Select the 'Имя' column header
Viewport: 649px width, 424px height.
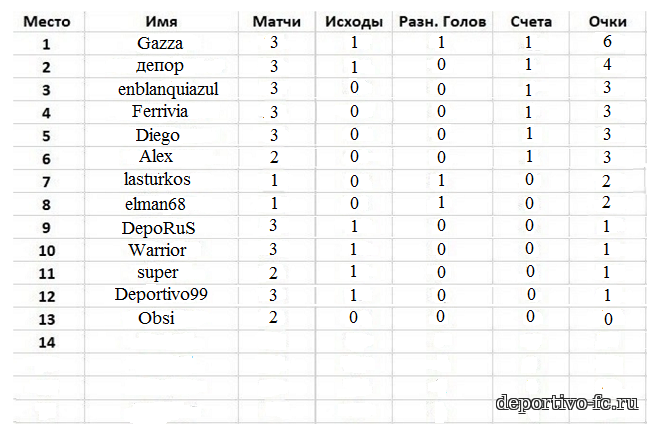(161, 22)
